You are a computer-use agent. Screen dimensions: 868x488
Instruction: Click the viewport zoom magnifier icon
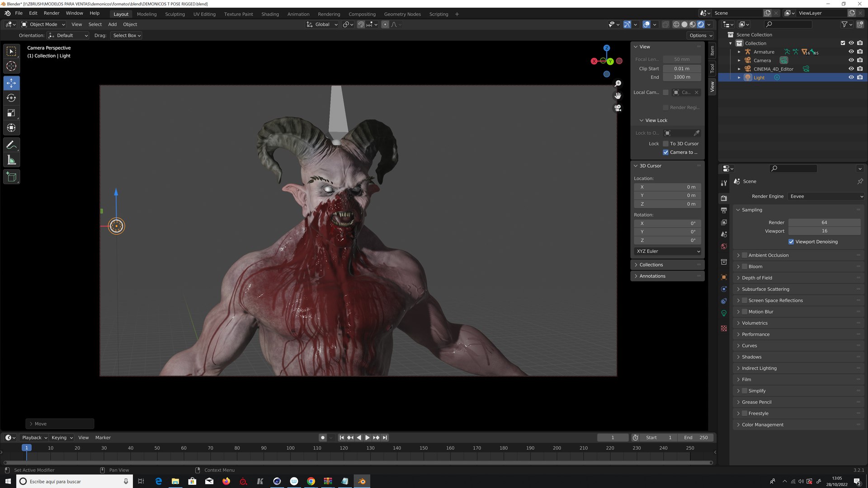618,84
